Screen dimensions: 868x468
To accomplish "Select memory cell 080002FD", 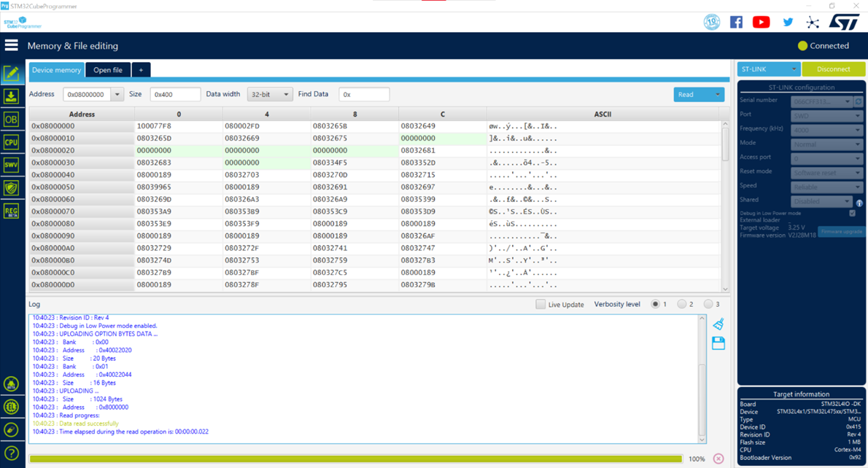I will pos(266,126).
